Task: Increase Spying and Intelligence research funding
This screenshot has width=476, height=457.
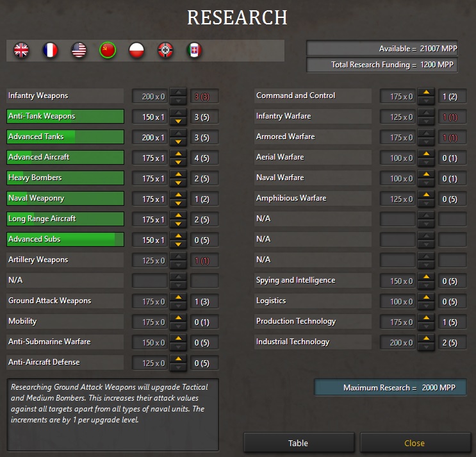Action: coord(426,277)
